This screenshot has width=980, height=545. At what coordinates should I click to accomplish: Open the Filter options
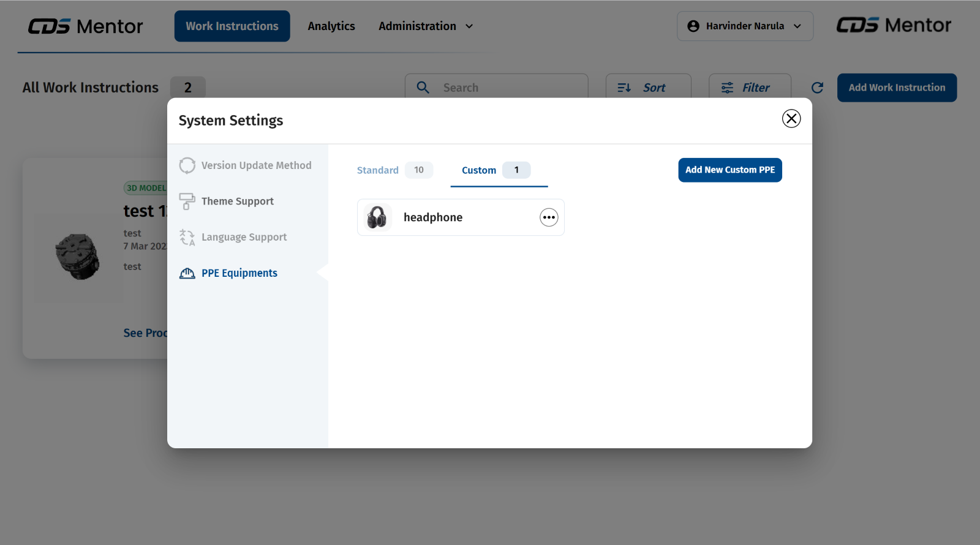coord(750,88)
